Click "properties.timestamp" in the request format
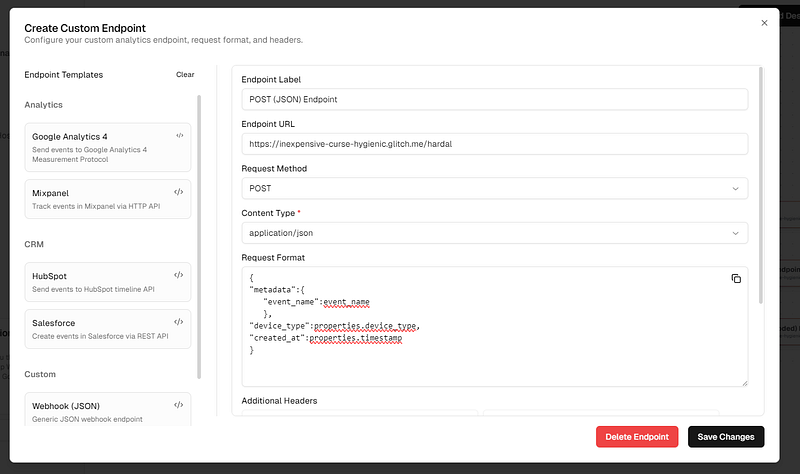The image size is (800, 474). [356, 338]
